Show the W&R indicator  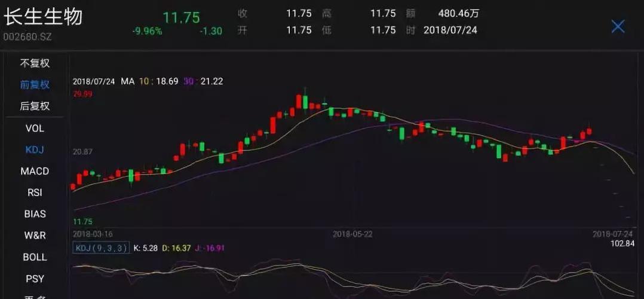click(x=35, y=235)
